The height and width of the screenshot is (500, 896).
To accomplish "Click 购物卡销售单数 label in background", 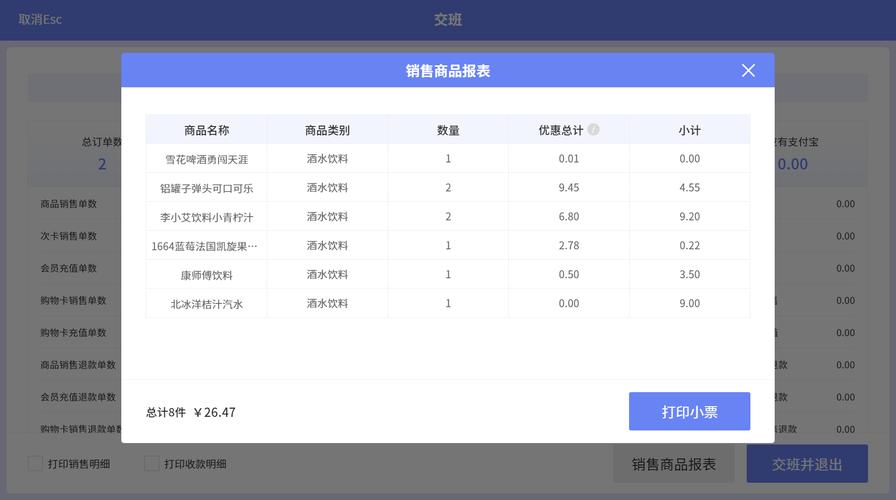I will coord(73,301).
